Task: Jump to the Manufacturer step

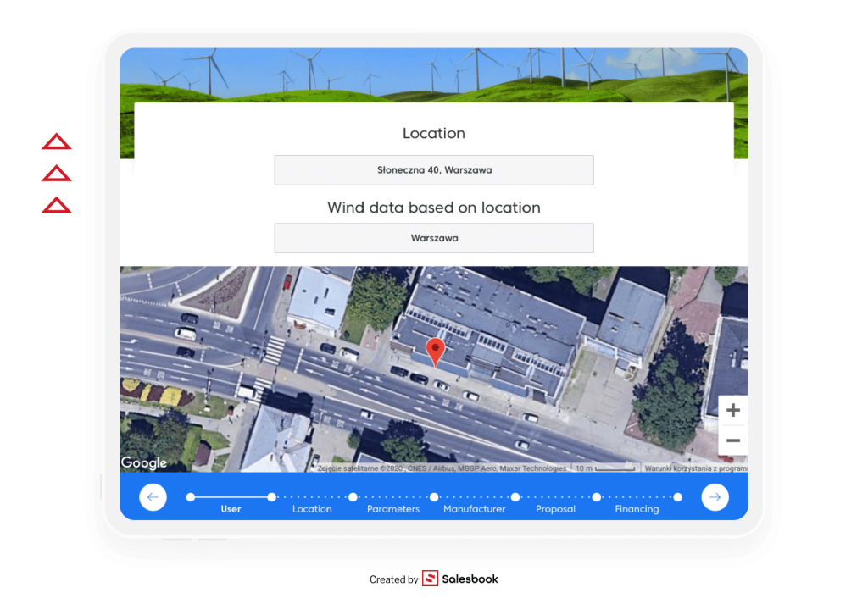Action: click(x=475, y=509)
